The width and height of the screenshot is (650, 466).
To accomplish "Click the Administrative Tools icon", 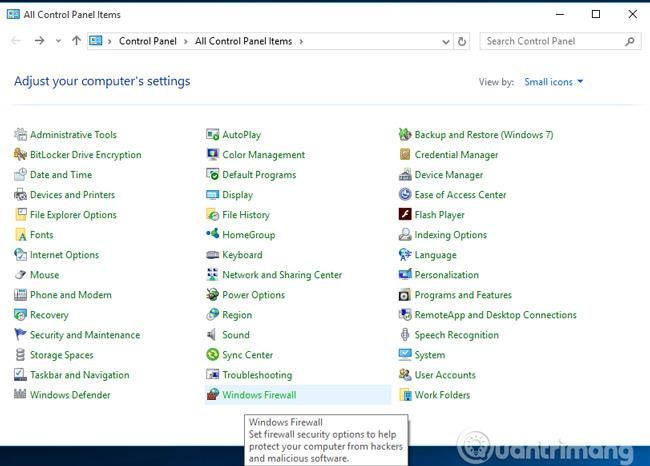I will pyautogui.click(x=20, y=134).
